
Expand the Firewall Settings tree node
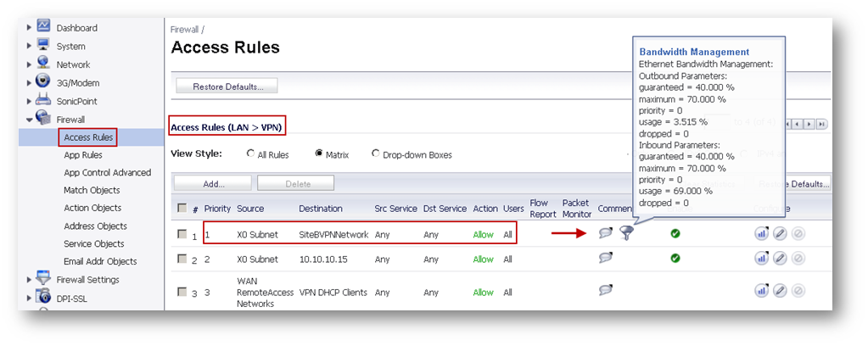[30, 280]
